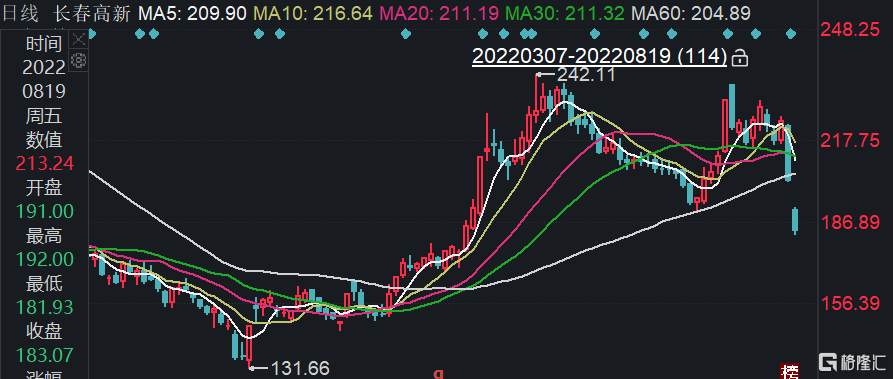Click the 周五 weekday in the info panel
This screenshot has height=379, width=893.
coord(44,116)
